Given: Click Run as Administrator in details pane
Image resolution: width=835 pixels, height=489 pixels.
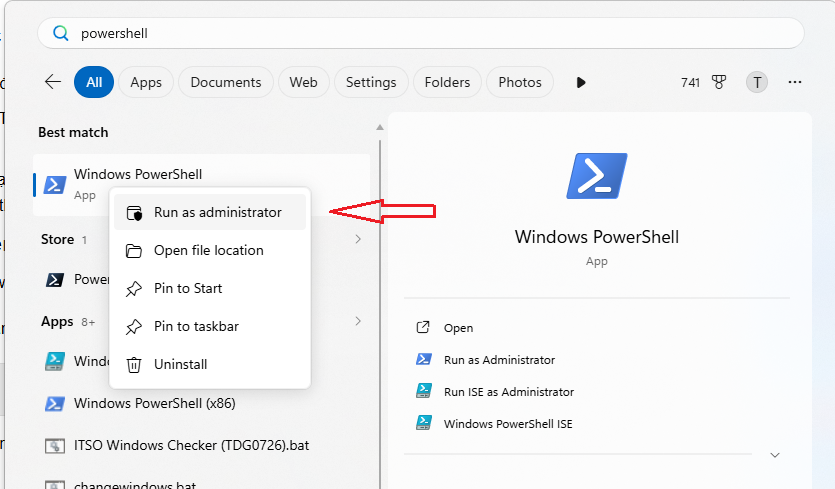Looking at the screenshot, I should [500, 360].
